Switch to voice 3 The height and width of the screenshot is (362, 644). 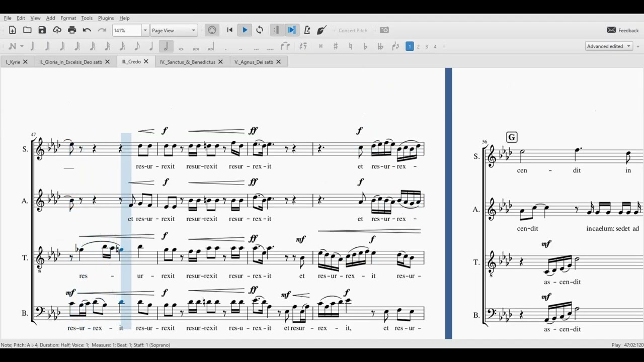click(x=427, y=46)
